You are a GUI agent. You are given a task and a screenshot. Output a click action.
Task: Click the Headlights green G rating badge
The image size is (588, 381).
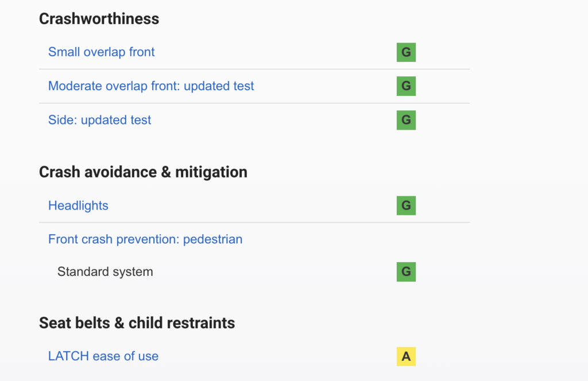[x=406, y=205]
